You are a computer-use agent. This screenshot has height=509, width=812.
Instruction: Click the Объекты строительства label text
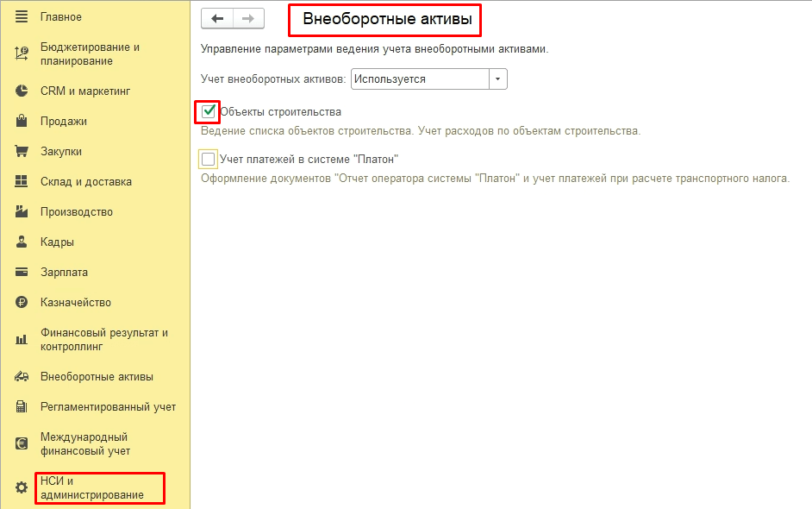281,111
